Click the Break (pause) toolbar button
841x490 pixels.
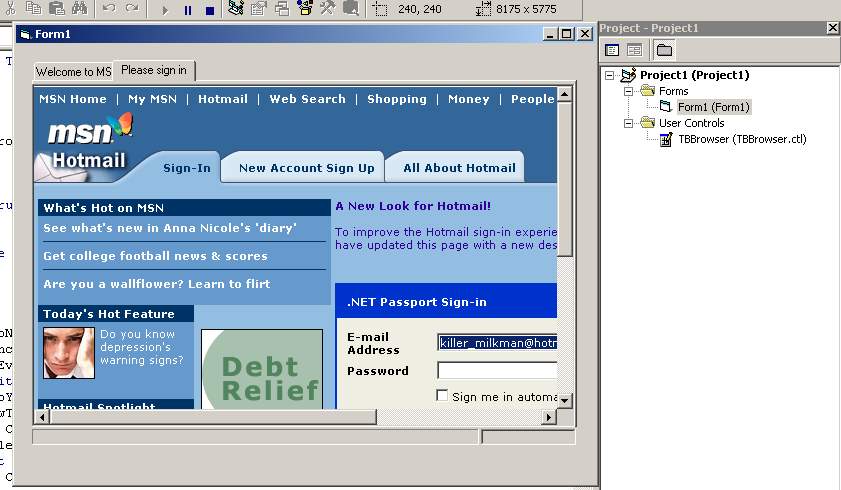click(187, 10)
